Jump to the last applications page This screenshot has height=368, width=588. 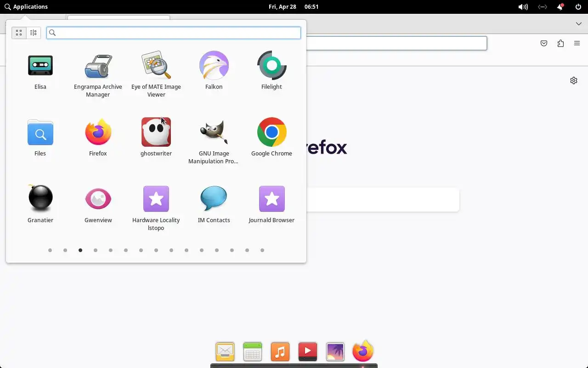coord(262,250)
